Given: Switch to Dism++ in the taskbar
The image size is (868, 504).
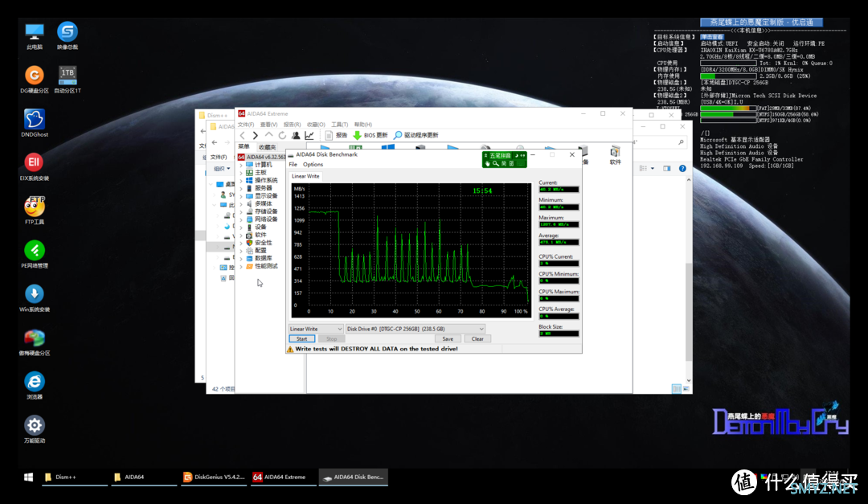Looking at the screenshot, I should click(x=75, y=477).
